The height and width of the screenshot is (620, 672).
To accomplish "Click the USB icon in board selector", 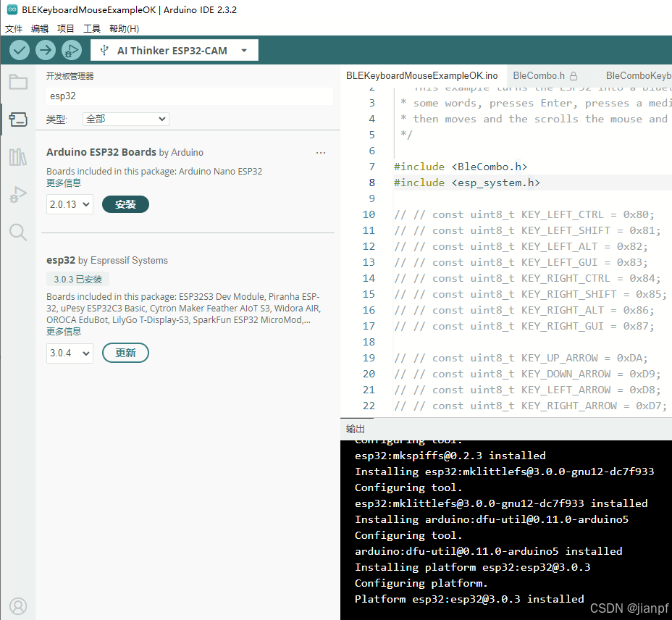I will (104, 51).
